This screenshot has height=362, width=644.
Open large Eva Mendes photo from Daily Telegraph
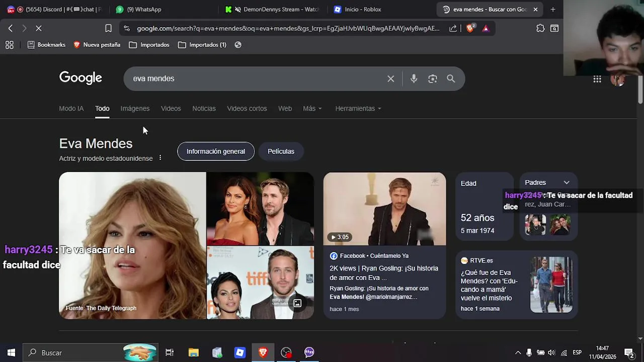coord(132,245)
